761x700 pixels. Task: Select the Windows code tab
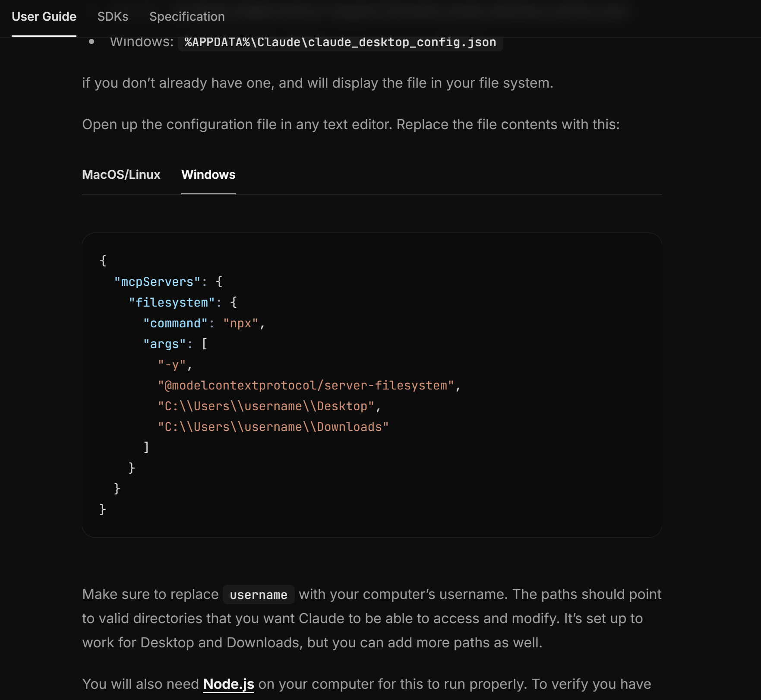(208, 174)
